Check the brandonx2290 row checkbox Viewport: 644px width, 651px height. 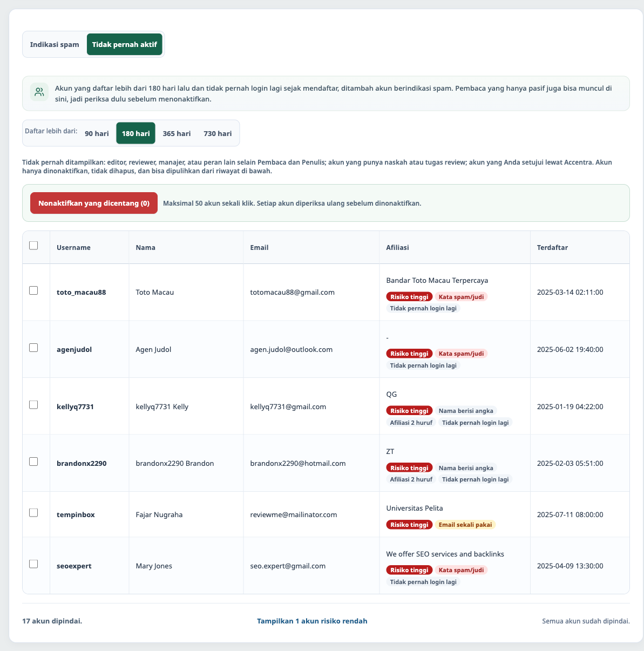pyautogui.click(x=33, y=462)
